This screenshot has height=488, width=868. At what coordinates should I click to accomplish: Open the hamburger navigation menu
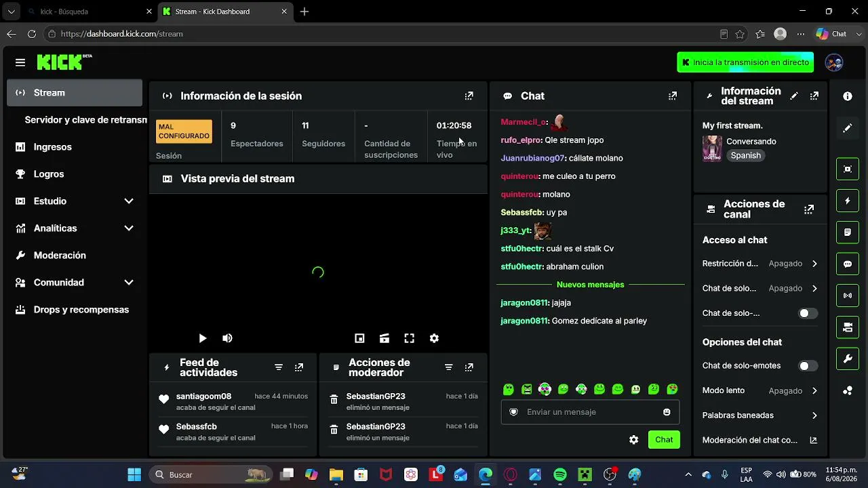pyautogui.click(x=20, y=62)
